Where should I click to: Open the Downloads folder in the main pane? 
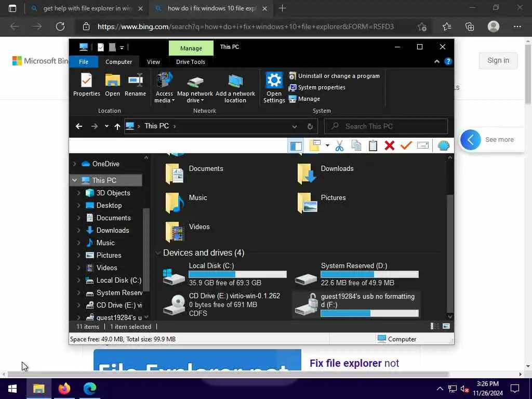click(325, 173)
